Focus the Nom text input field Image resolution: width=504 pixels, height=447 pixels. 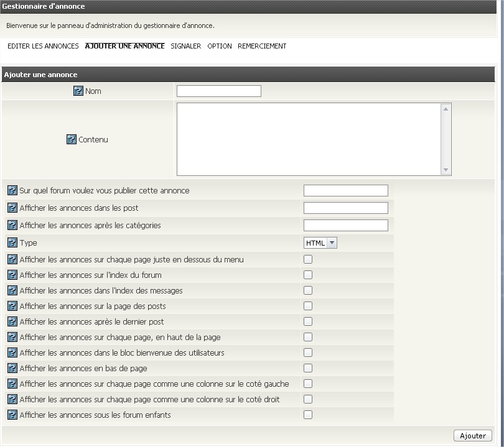(x=219, y=91)
